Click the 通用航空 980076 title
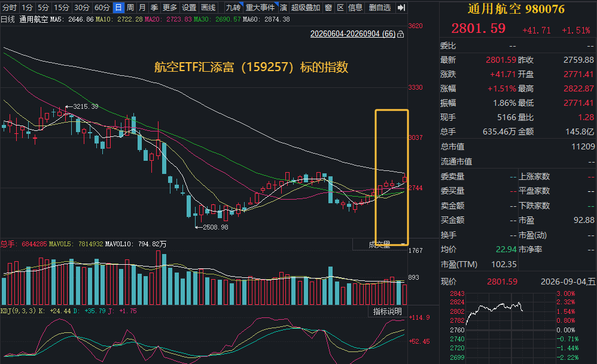Image resolution: width=597 pixels, height=364 pixels. [x=516, y=9]
